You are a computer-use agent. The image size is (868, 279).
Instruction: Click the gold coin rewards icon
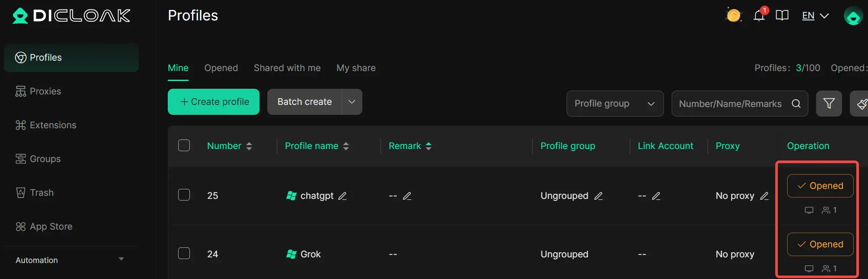(x=733, y=16)
